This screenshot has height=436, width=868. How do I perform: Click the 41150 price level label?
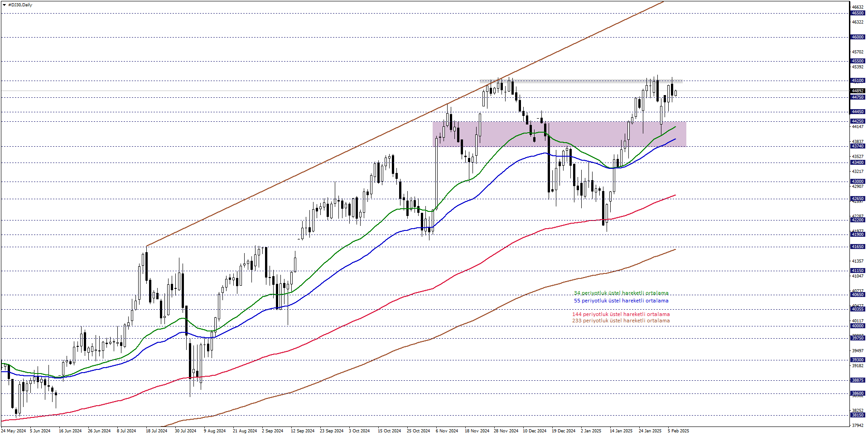click(858, 271)
